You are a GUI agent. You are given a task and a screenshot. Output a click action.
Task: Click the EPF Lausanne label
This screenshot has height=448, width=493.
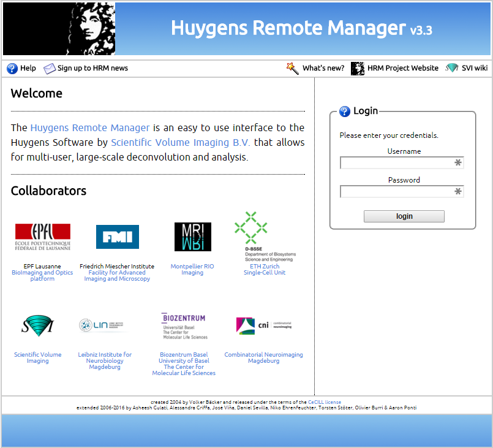tap(42, 266)
